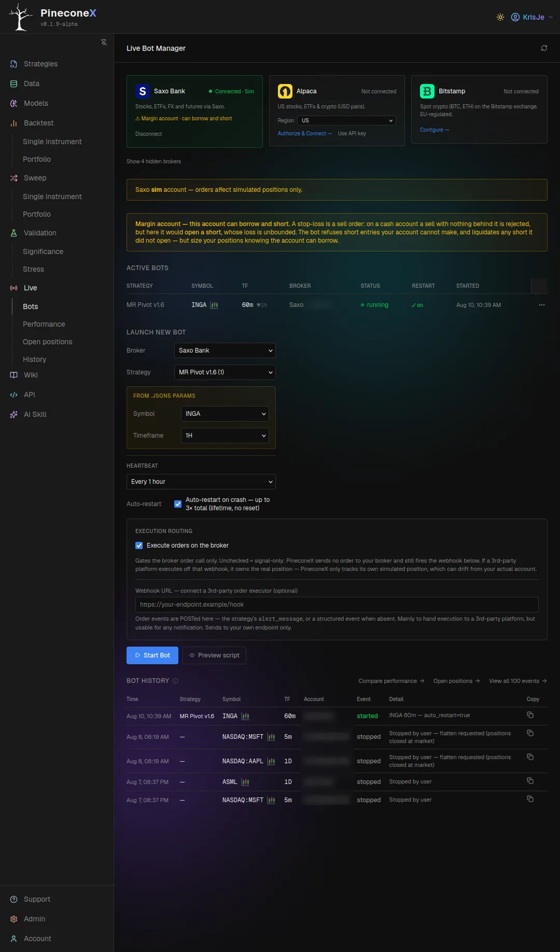Click the Backtest chart icon
This screenshot has width=560, height=952.
[14, 123]
